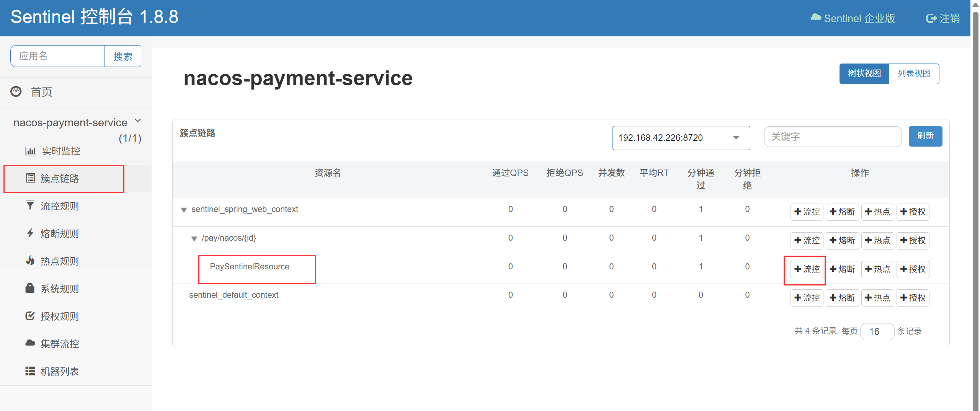Viewport: 980px width, 411px height.
Task: Click the funnel icon for 流控规则
Action: pos(30,205)
